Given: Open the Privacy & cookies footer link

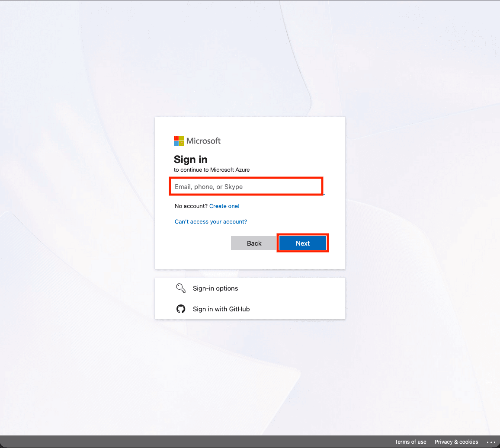Looking at the screenshot, I should (456, 442).
